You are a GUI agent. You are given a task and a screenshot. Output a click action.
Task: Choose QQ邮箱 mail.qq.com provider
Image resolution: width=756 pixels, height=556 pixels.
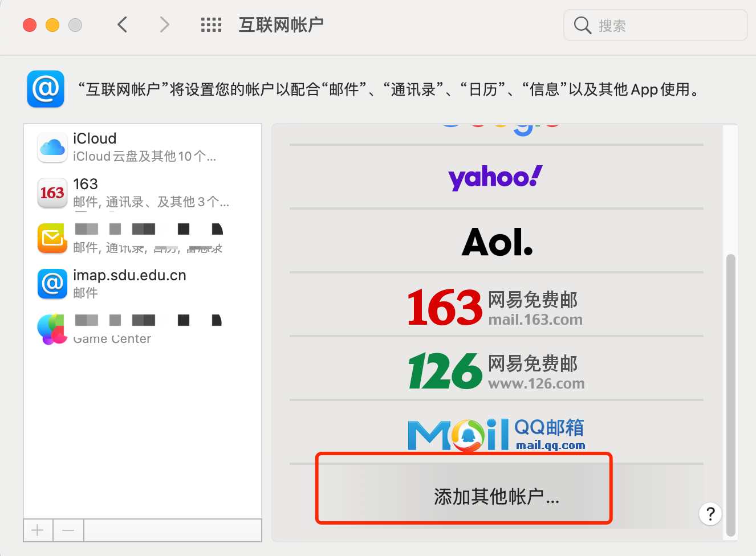(496, 434)
